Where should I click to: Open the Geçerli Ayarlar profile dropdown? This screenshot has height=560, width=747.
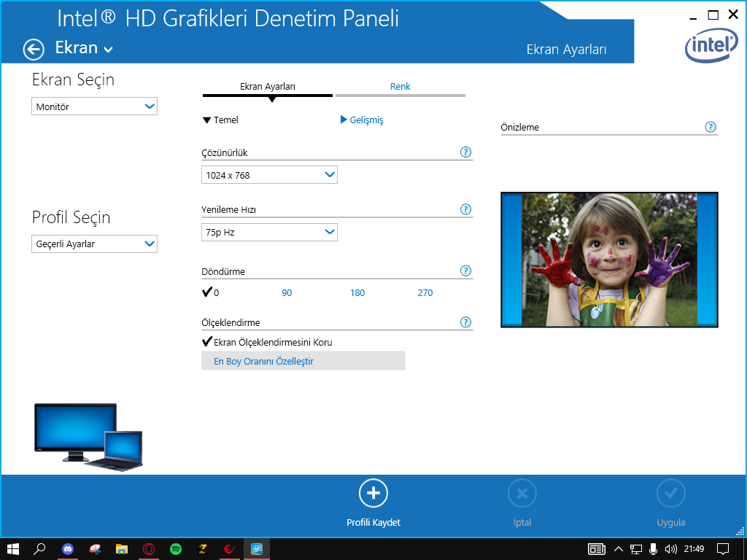[x=94, y=244]
